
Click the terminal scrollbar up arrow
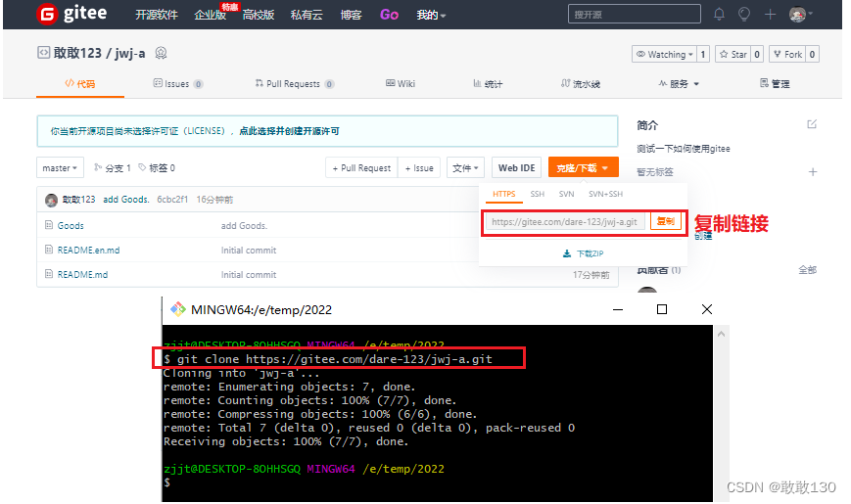[x=721, y=334]
